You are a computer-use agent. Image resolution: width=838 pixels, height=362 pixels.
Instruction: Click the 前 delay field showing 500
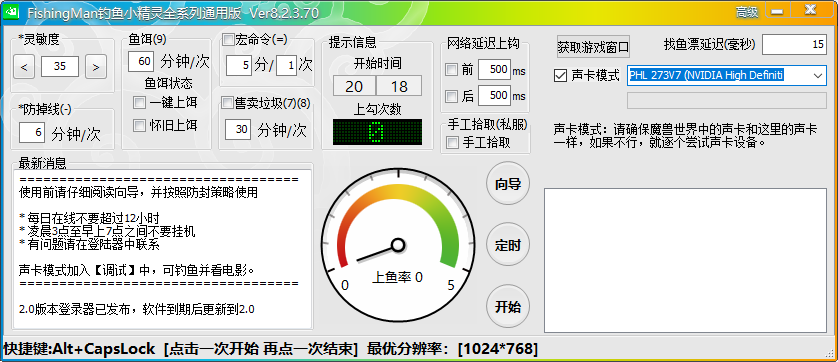[x=494, y=70]
